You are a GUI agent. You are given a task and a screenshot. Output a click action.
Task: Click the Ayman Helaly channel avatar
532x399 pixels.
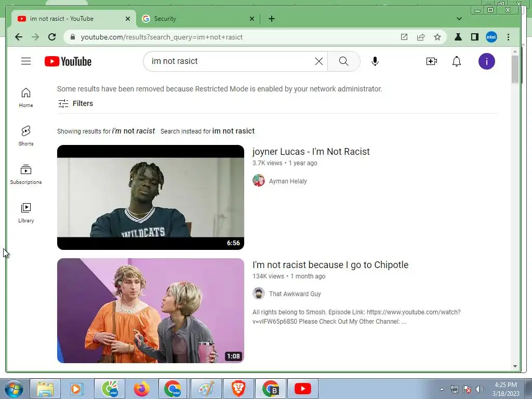[259, 180]
